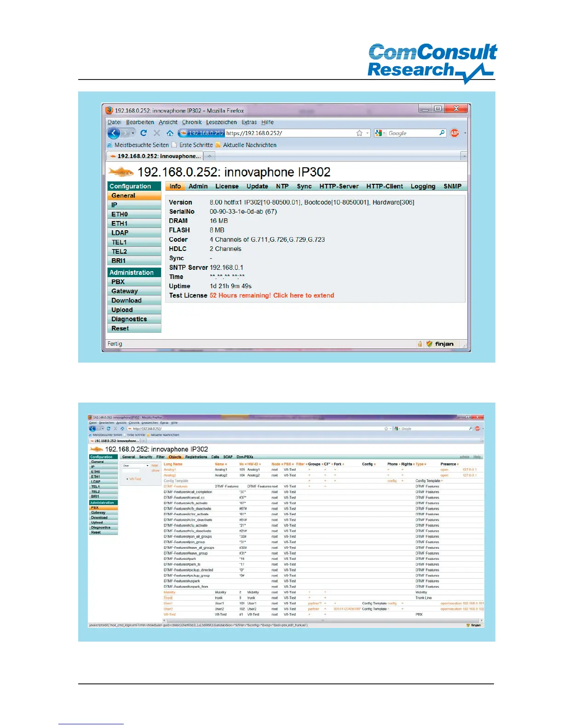Click Forward arrow in the Info page browser
Image resolution: width=563 pixels, height=728 pixels.
pos(125,133)
